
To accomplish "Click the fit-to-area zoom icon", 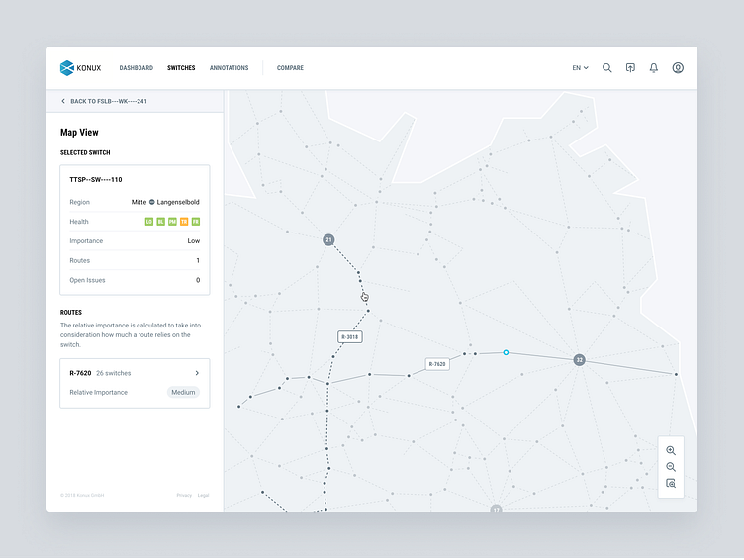I will coord(671,484).
